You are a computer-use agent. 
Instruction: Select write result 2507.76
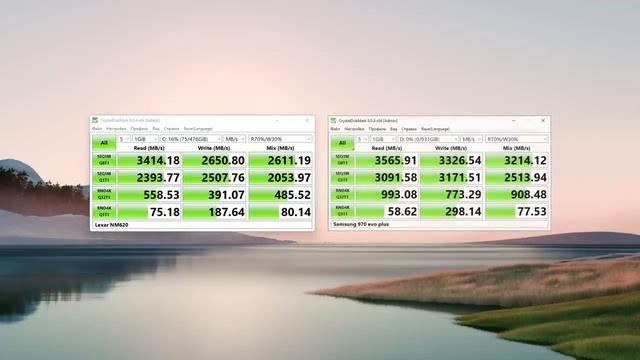[214, 177]
